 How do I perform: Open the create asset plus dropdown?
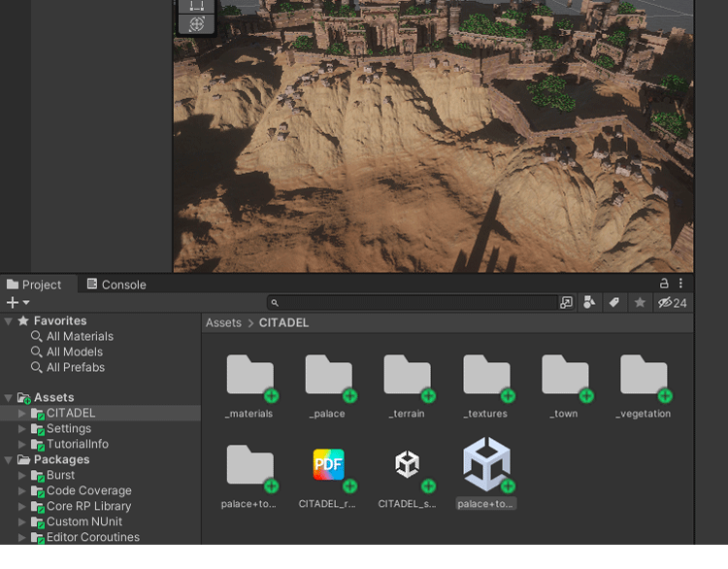pos(17,303)
